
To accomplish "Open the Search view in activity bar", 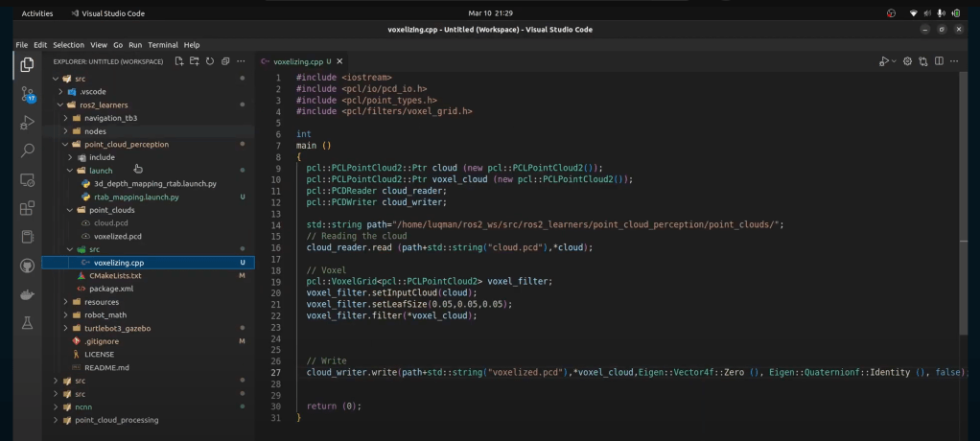I will tap(27, 151).
